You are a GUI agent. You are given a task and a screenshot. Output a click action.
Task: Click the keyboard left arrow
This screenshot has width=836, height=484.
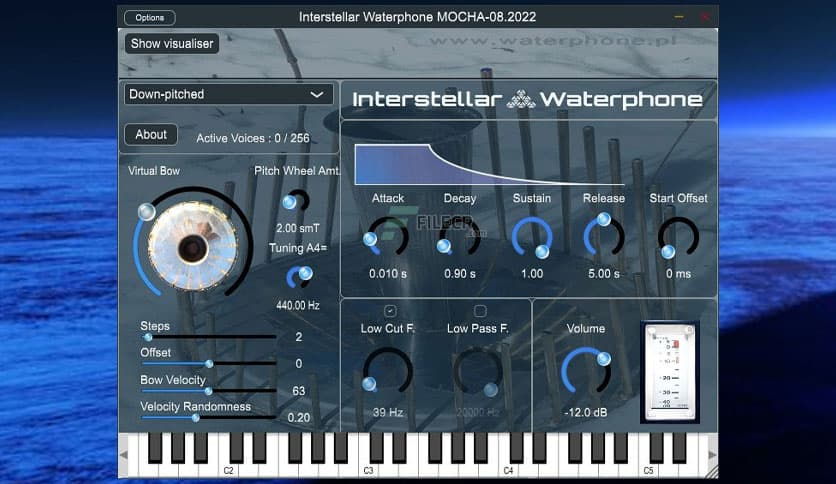[124, 455]
